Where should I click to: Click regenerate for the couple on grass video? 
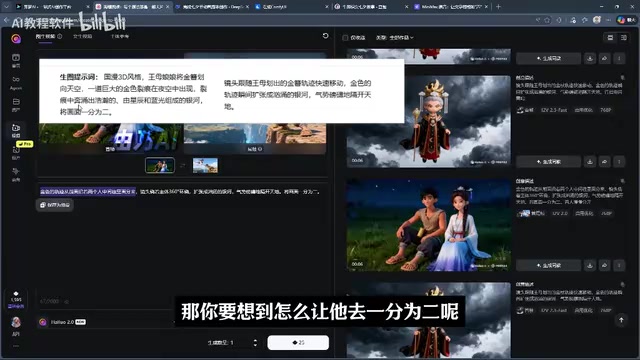point(549,265)
